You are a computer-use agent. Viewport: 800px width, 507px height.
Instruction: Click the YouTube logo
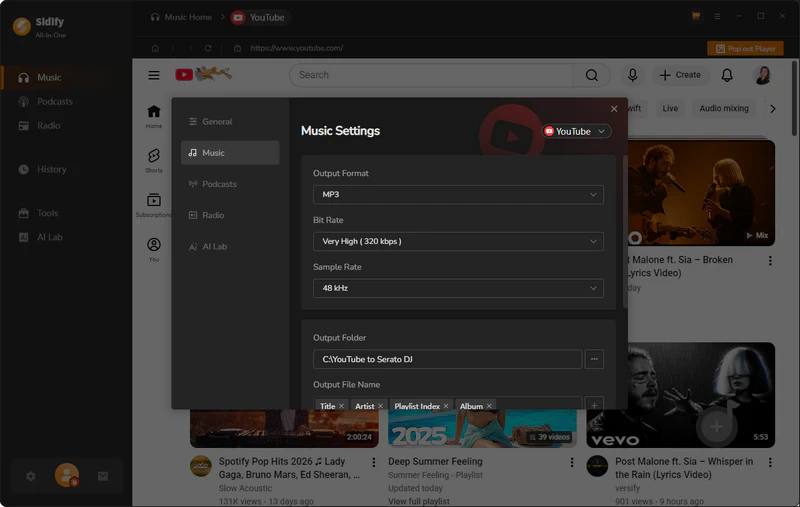tap(204, 74)
